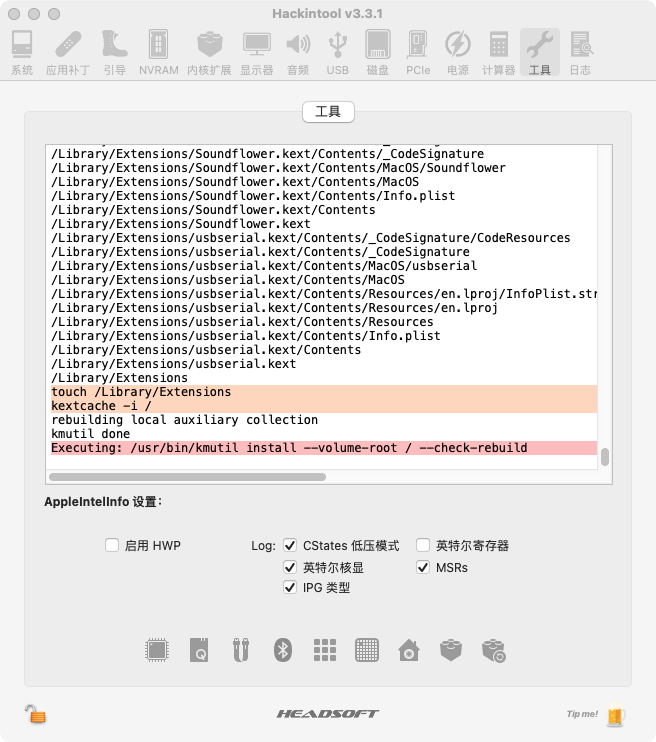Click the CPU chip tool icon
The height and width of the screenshot is (742, 656).
point(157,650)
